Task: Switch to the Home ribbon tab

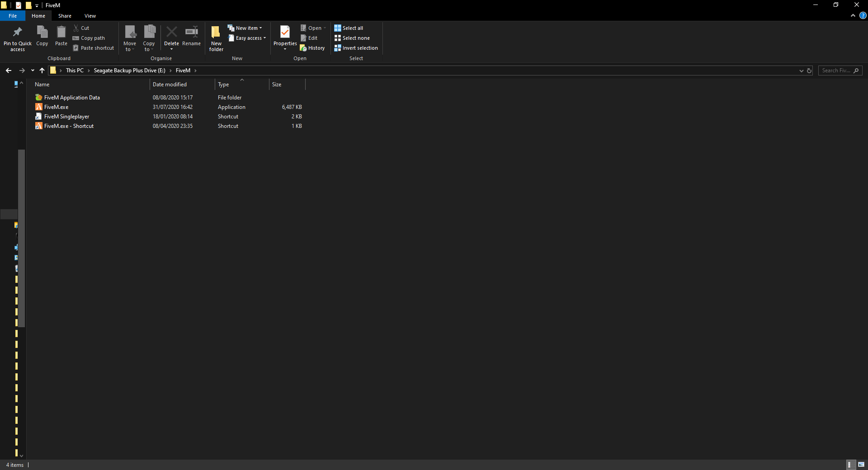Action: pyautogui.click(x=38, y=16)
